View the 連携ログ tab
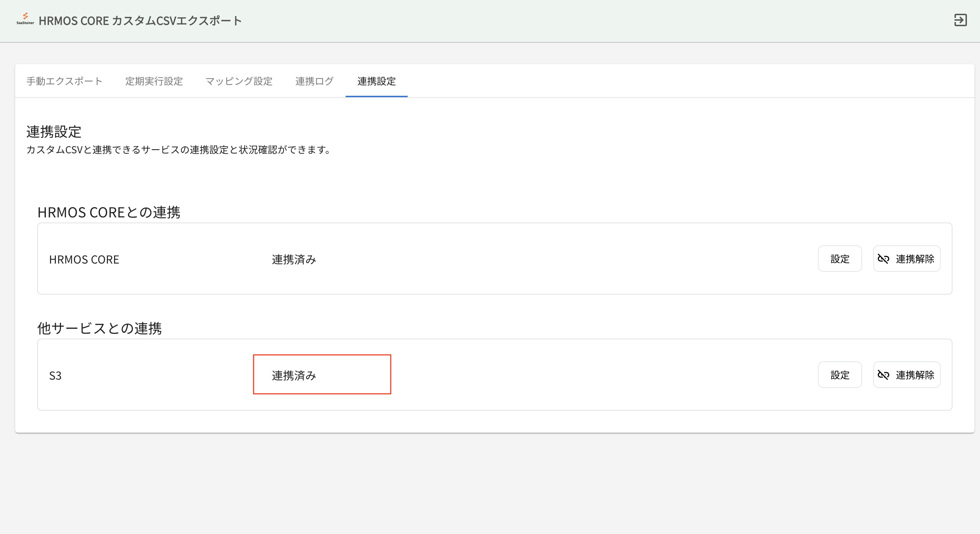The height and width of the screenshot is (534, 980). (x=314, y=81)
